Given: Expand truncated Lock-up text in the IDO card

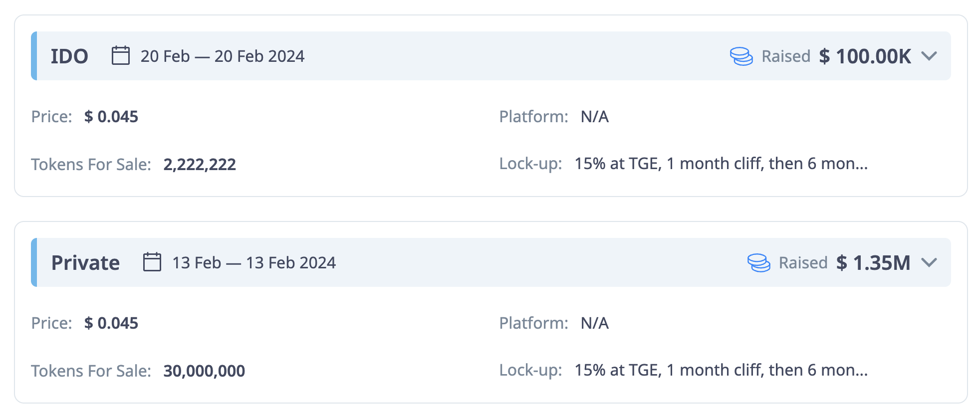Looking at the screenshot, I should (x=721, y=164).
